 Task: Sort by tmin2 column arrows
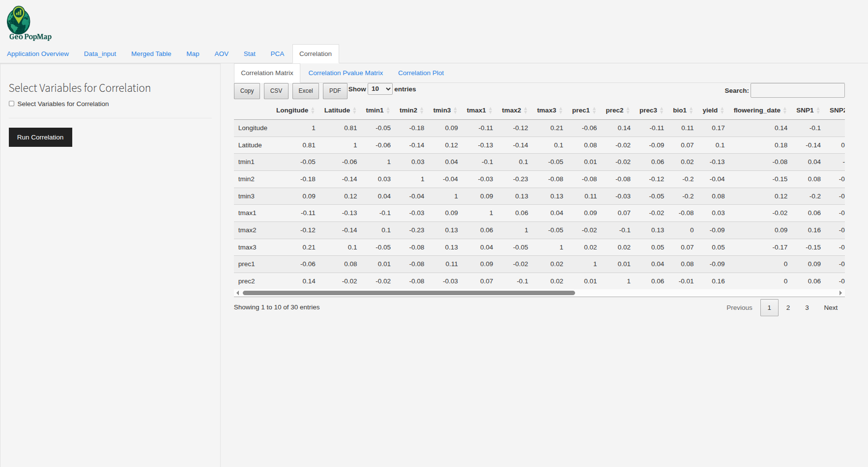point(422,110)
